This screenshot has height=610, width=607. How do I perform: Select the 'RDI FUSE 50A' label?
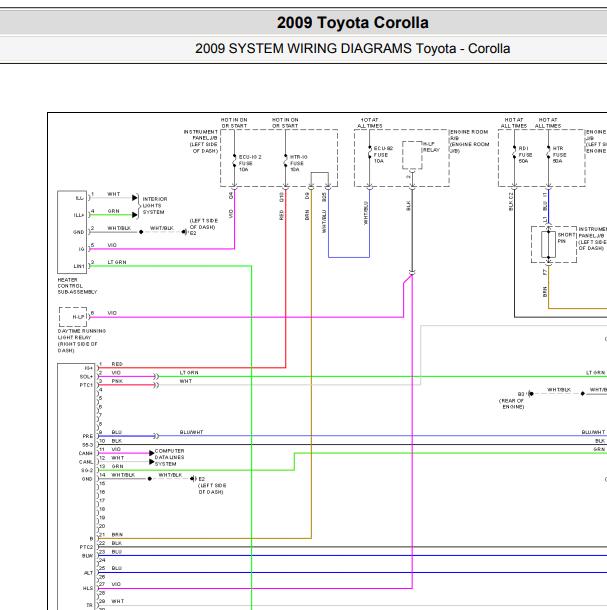click(x=525, y=155)
